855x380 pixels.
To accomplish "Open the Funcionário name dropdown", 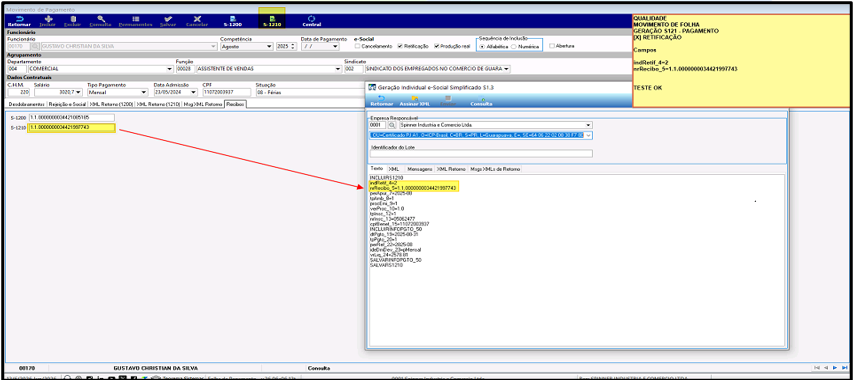I will coord(213,46).
